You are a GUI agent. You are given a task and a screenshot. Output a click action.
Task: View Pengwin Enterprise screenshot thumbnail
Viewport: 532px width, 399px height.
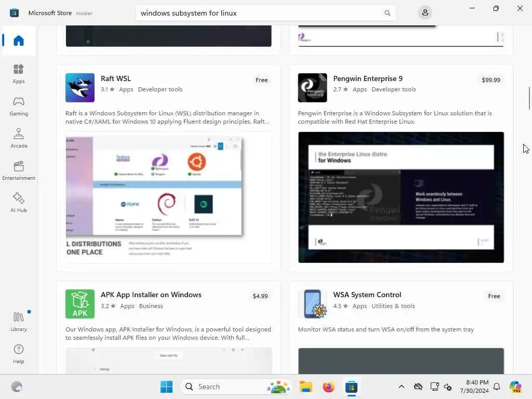click(x=401, y=197)
